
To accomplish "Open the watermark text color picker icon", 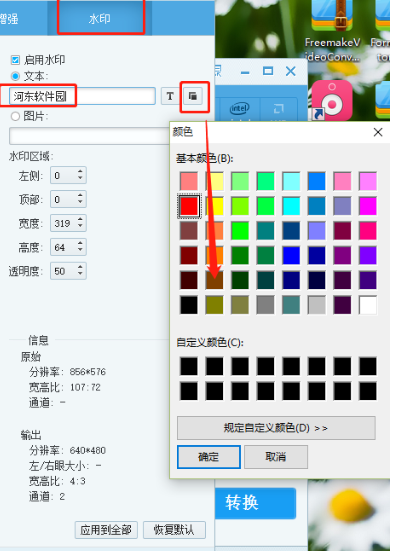I will (x=193, y=96).
